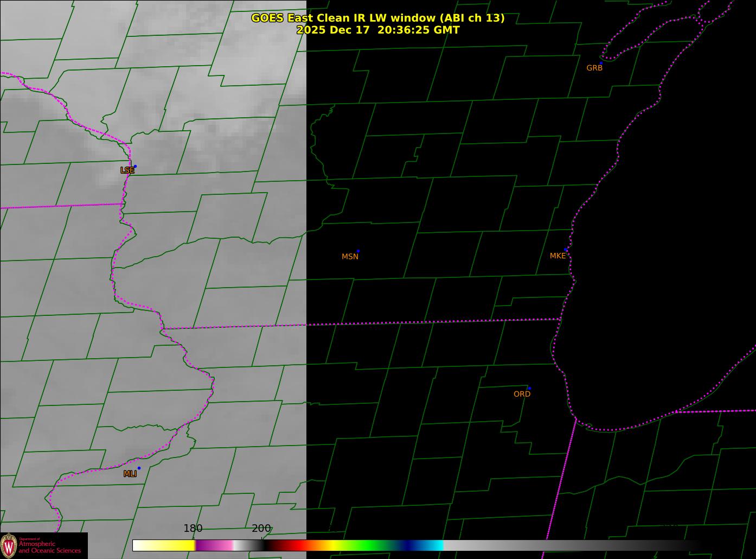This screenshot has width=756, height=559.
Task: Click the red W crest logo
Action: click(x=9, y=545)
